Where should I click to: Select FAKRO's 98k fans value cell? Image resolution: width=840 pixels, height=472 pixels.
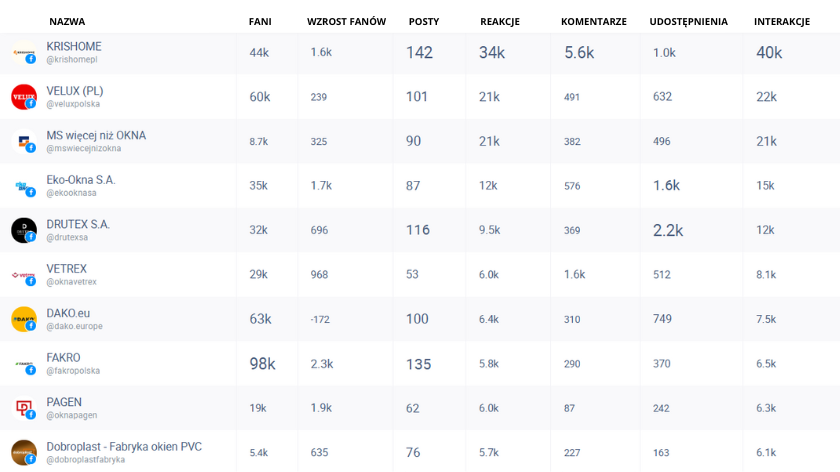pos(262,364)
